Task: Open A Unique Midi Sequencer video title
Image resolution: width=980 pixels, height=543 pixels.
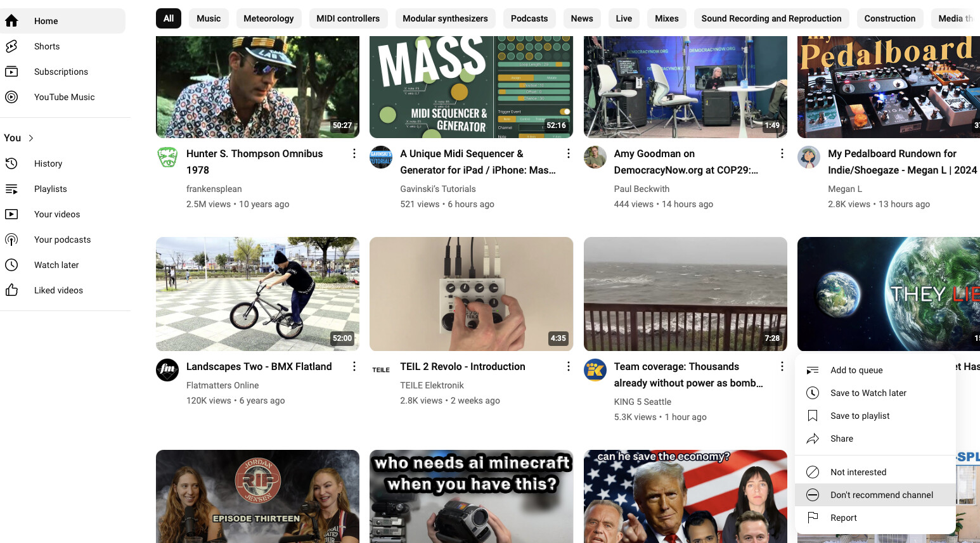Action: 478,162
